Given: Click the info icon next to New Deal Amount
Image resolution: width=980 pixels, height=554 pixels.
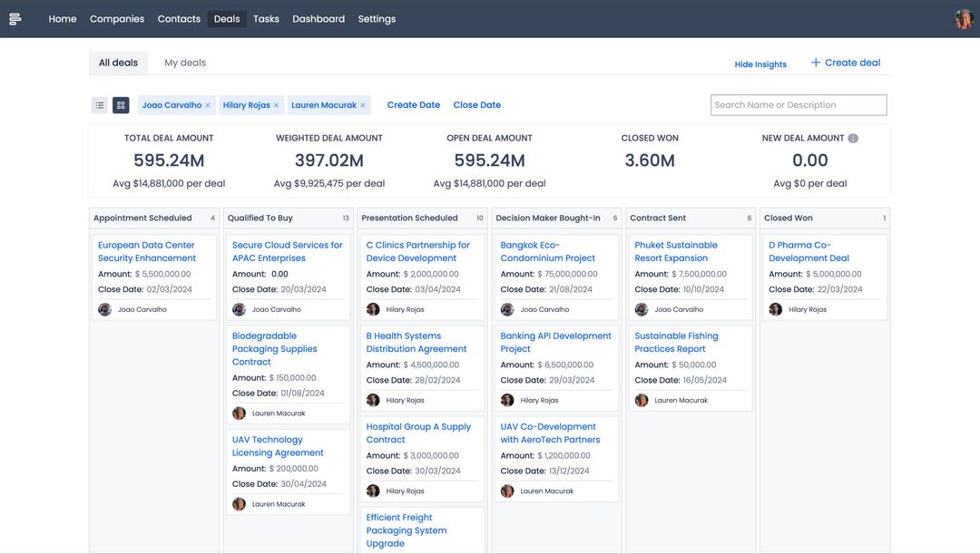Looking at the screenshot, I should pyautogui.click(x=851, y=137).
